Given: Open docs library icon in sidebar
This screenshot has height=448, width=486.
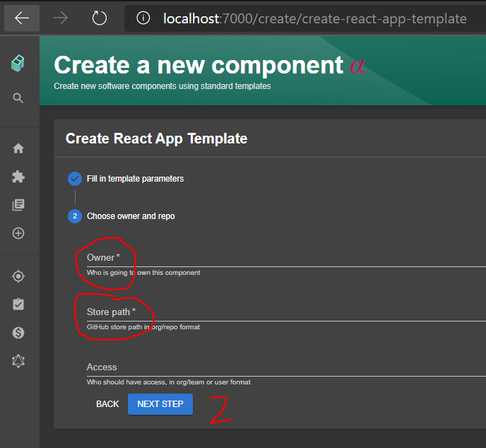Looking at the screenshot, I should click(18, 205).
